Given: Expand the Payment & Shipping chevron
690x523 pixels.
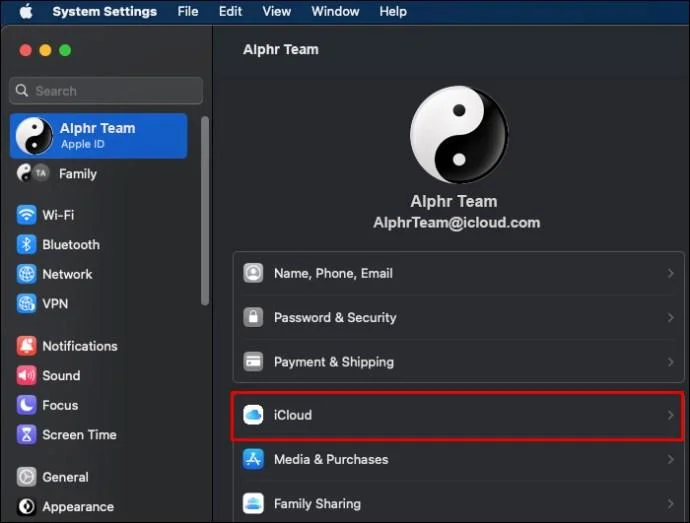Looking at the screenshot, I should coord(670,362).
